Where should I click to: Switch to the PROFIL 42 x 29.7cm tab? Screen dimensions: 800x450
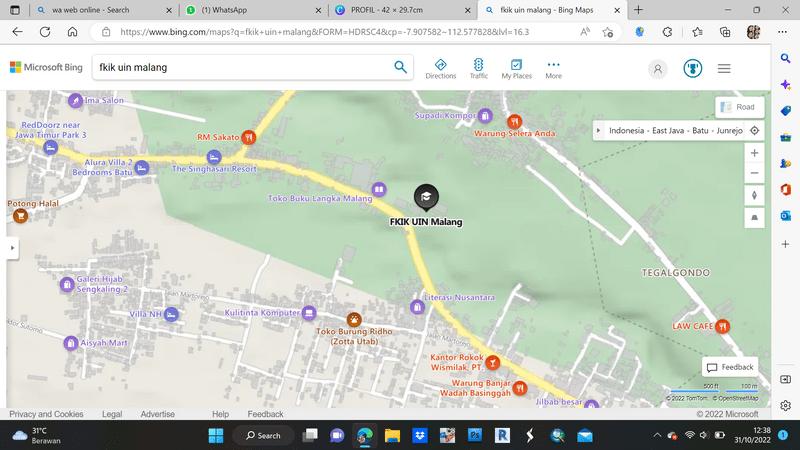point(401,10)
